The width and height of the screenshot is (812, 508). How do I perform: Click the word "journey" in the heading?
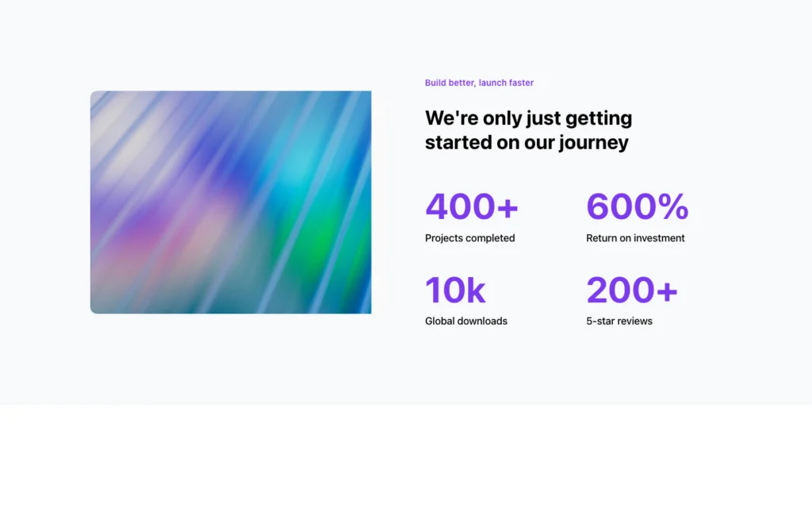pyautogui.click(x=594, y=143)
